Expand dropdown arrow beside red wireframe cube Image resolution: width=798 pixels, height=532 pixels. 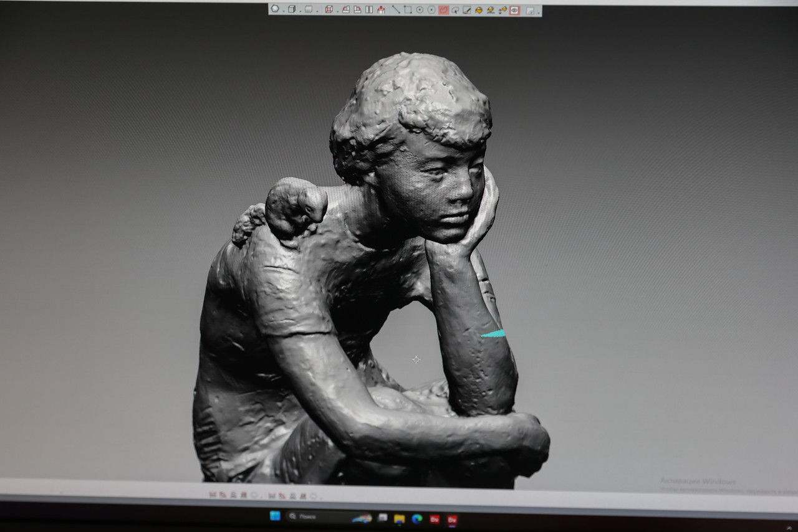[337, 11]
